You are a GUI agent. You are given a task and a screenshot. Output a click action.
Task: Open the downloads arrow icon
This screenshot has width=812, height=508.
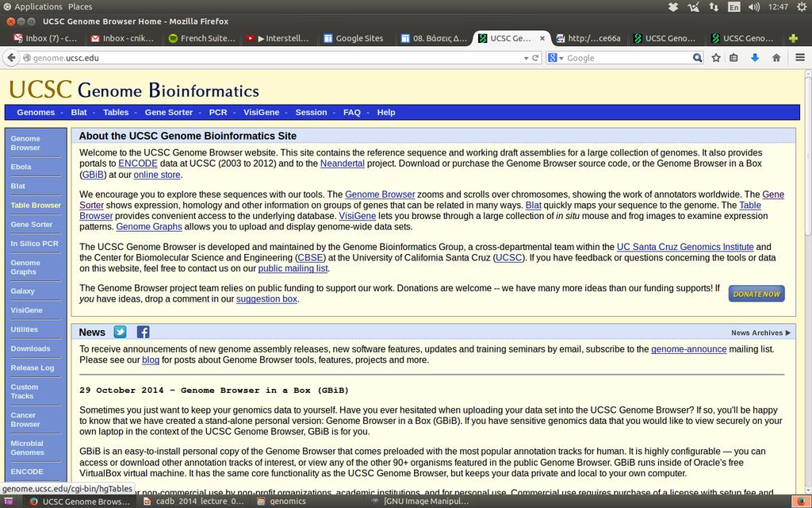click(x=755, y=58)
